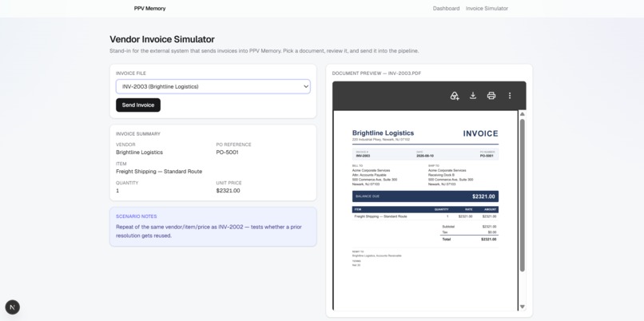Click the Send Invoice button

[138, 105]
